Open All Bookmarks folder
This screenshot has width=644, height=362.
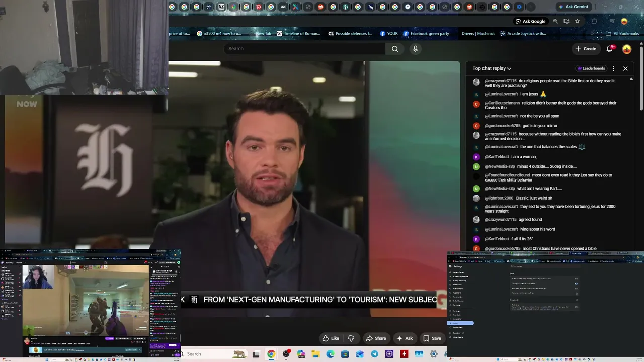pos(622,34)
